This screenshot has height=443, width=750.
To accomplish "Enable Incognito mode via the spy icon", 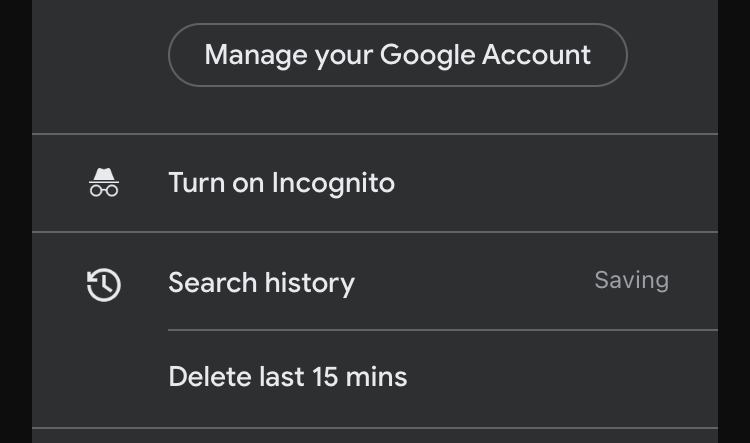I will [104, 182].
